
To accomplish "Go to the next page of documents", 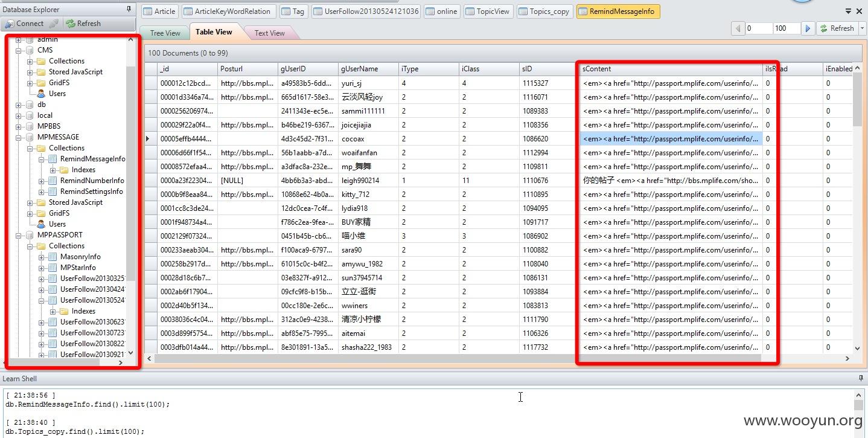I will tap(808, 28).
